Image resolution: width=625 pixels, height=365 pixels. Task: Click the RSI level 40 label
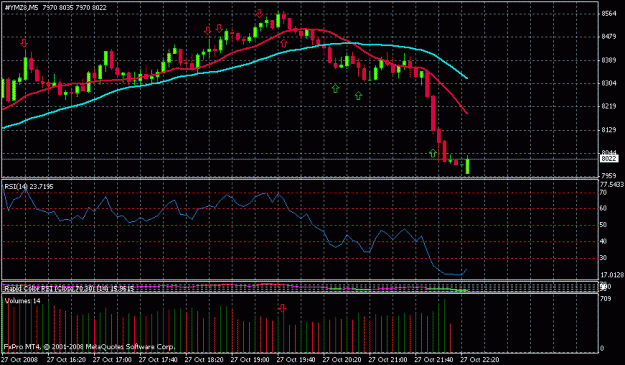[x=603, y=241]
